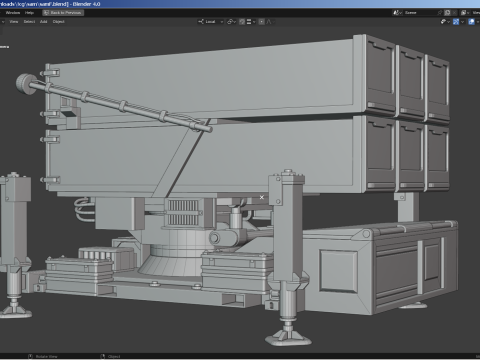Open the viewport View menu
Image resolution: width=480 pixels, height=360 pixels.
click(14, 22)
